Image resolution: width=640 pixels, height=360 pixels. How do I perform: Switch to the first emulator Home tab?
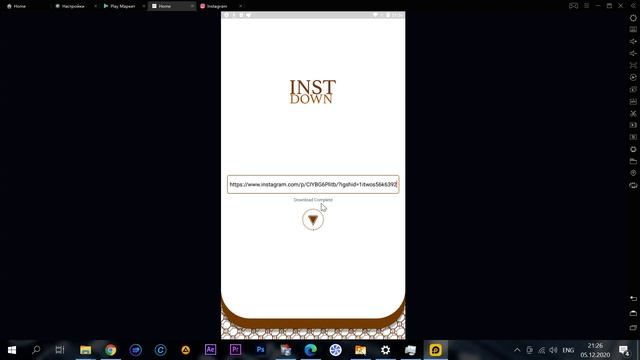click(x=16, y=6)
